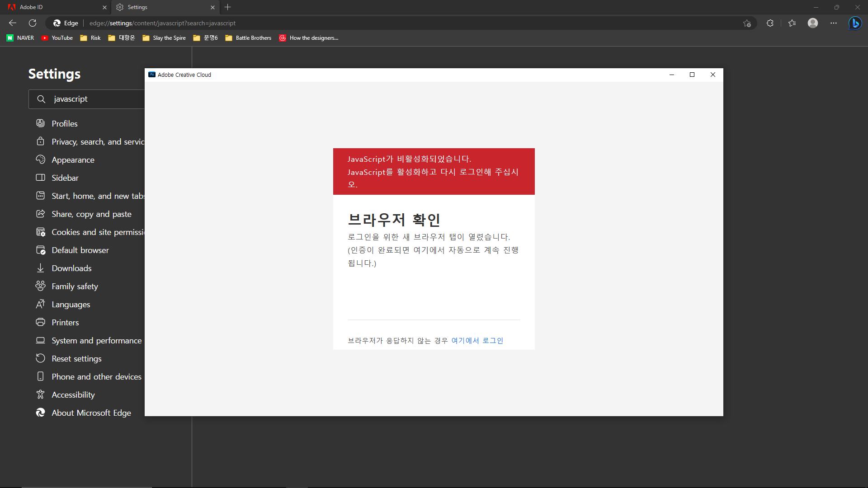Click the add-to-favorites star in the address bar
Screen dimensions: 868x488
point(747,23)
